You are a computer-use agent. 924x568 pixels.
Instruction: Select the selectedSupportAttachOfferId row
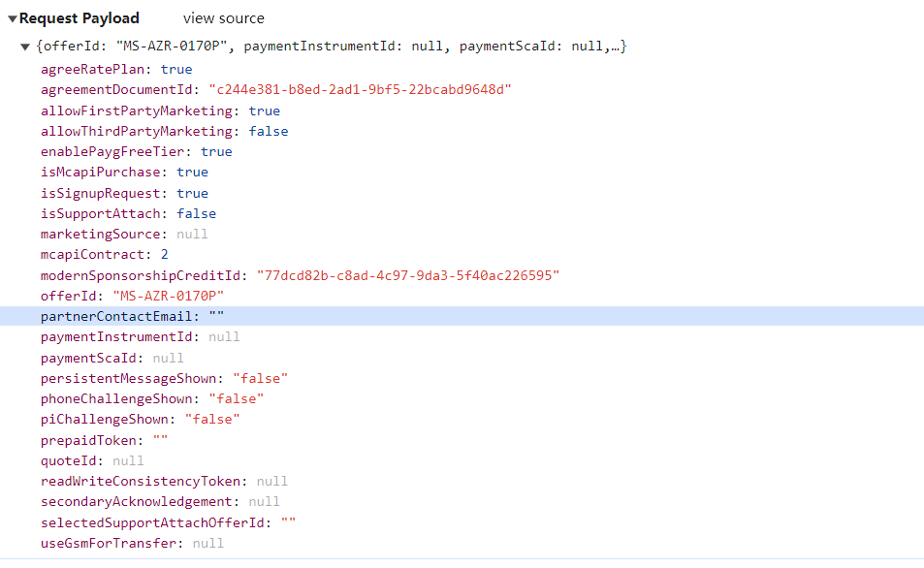(x=169, y=522)
